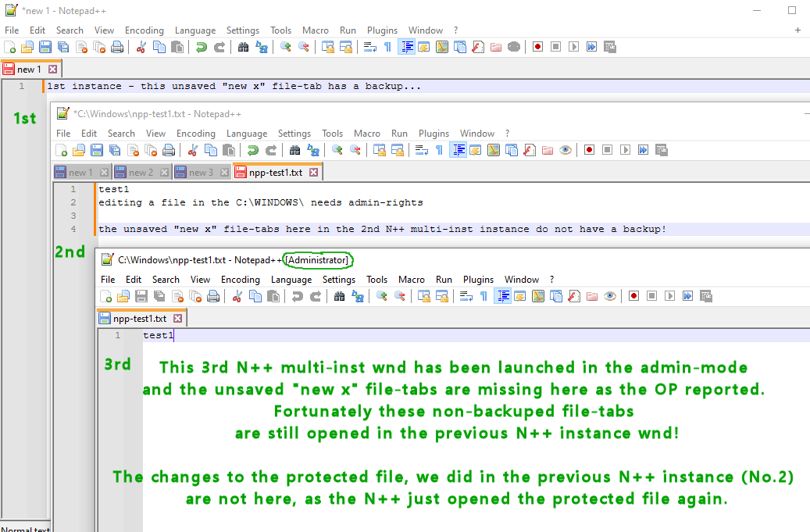810x532 pixels.
Task: Click 'test1' text in Administrator window editor
Action: tap(159, 335)
